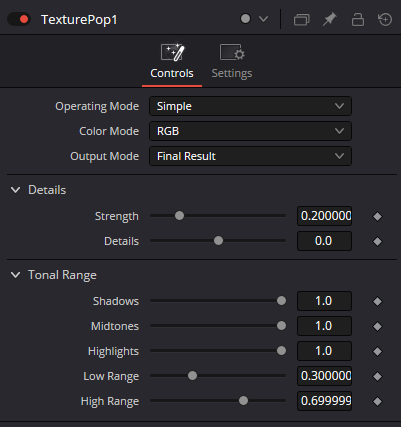Viewport: 401px width, 427px height.
Task: Pin the TexturePop1 inspector
Action: [x=329, y=19]
